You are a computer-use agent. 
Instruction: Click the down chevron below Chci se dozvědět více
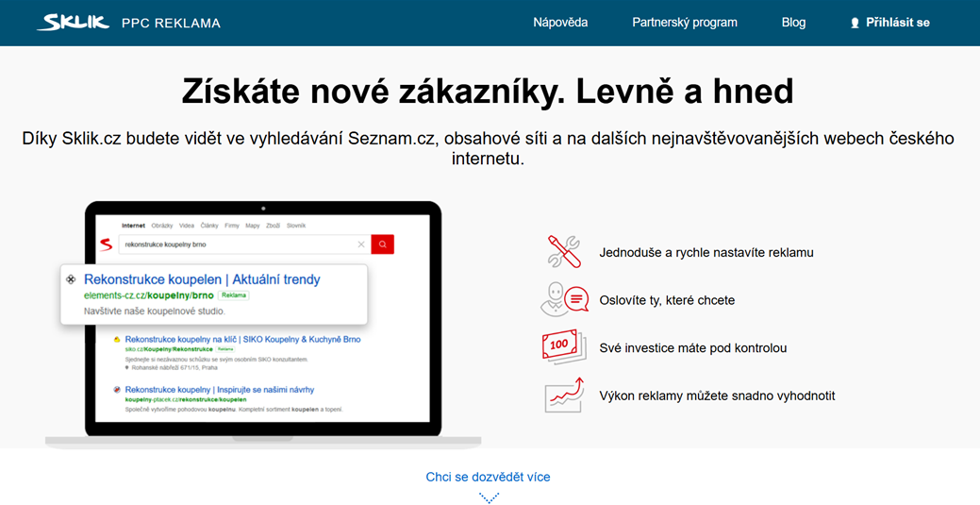pos(489,498)
